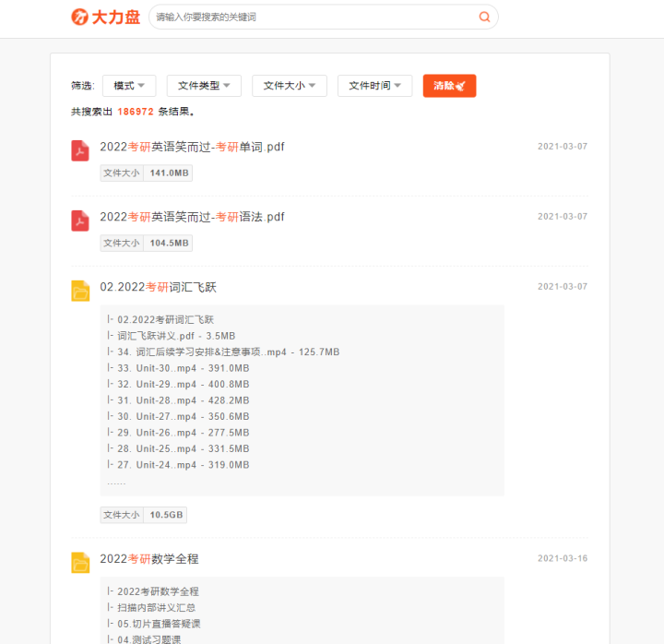The height and width of the screenshot is (644, 664).
Task: Select row 29. Unit-26..mp4 - 277.5MB
Action: click(x=178, y=433)
